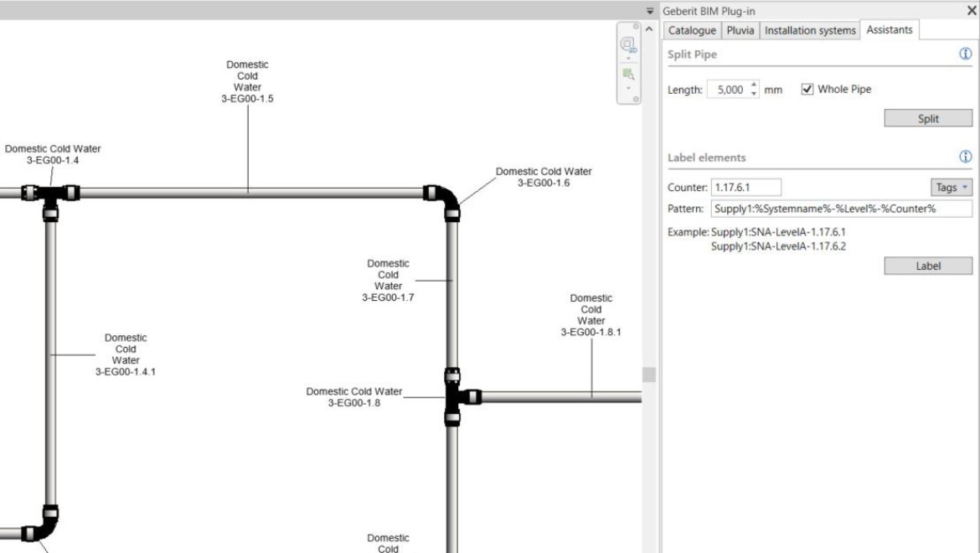
Task: Open the Tags dropdown
Action: [952, 188]
